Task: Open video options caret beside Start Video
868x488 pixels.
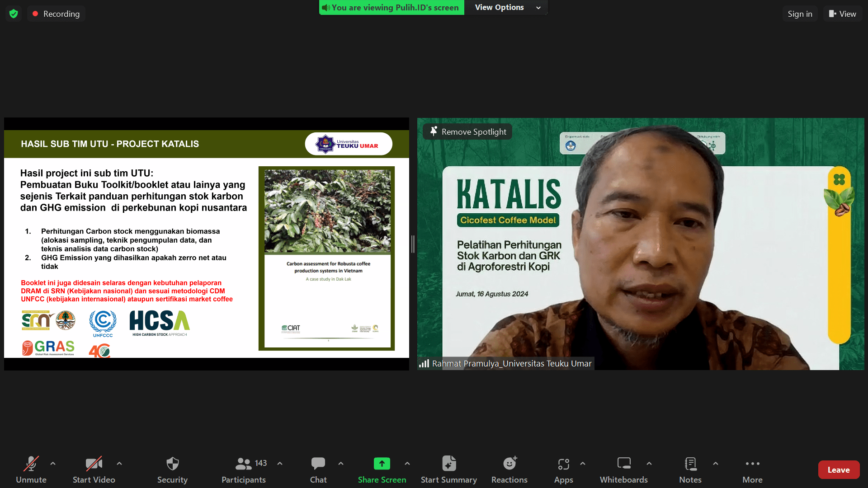Action: [x=119, y=464]
